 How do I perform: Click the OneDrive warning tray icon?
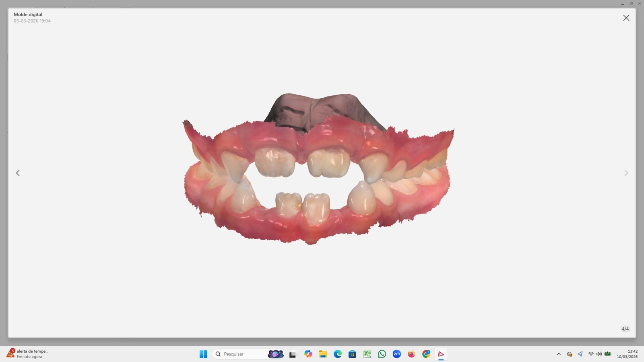tap(569, 354)
